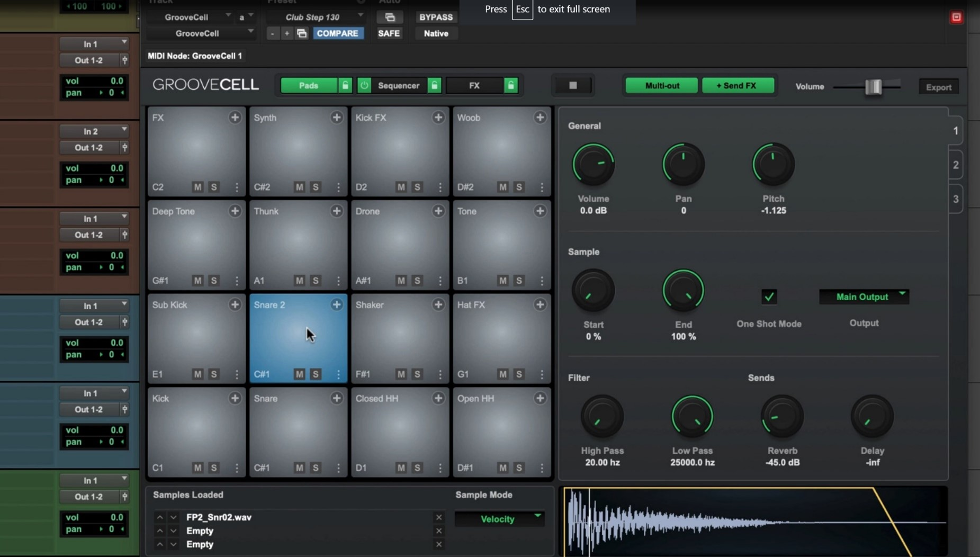The image size is (980, 557).
Task: Open the Drone pad three-dot menu
Action: point(439,281)
